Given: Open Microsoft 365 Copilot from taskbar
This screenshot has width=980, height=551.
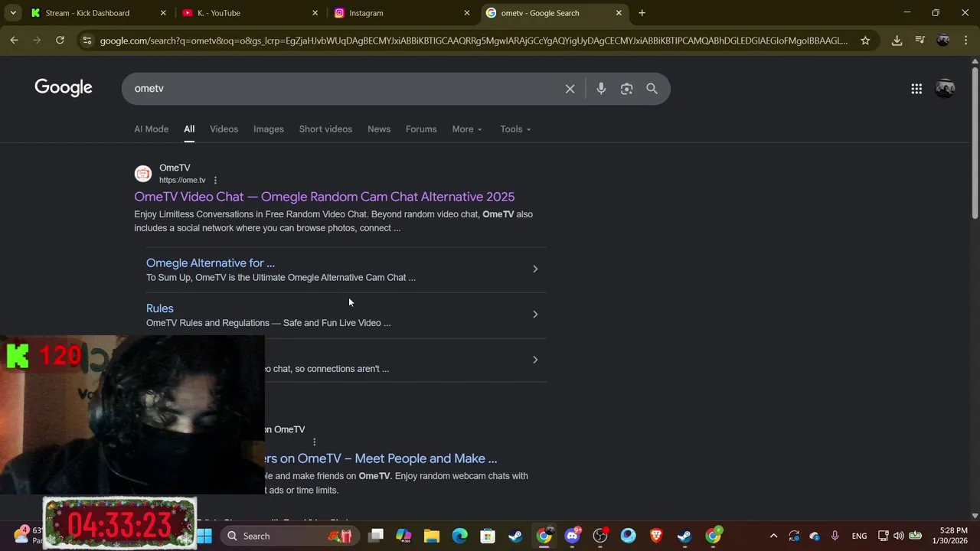Looking at the screenshot, I should coord(403,536).
